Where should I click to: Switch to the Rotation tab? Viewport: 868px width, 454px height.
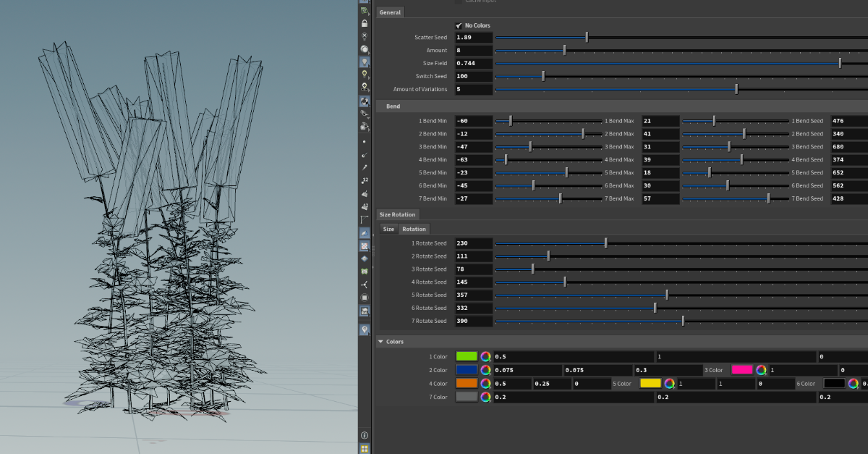click(x=414, y=229)
